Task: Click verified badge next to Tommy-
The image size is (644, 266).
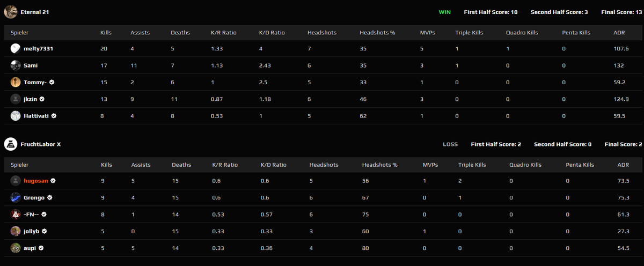Action: [x=52, y=82]
